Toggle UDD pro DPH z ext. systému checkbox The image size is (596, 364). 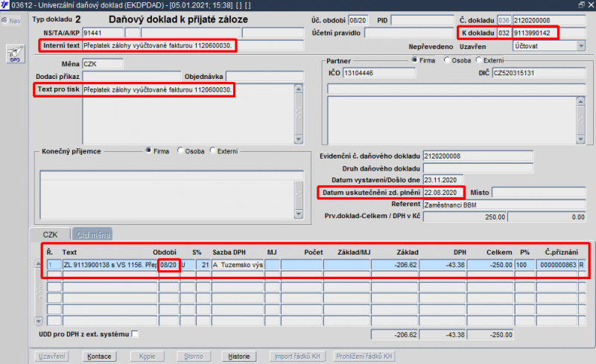[135, 334]
